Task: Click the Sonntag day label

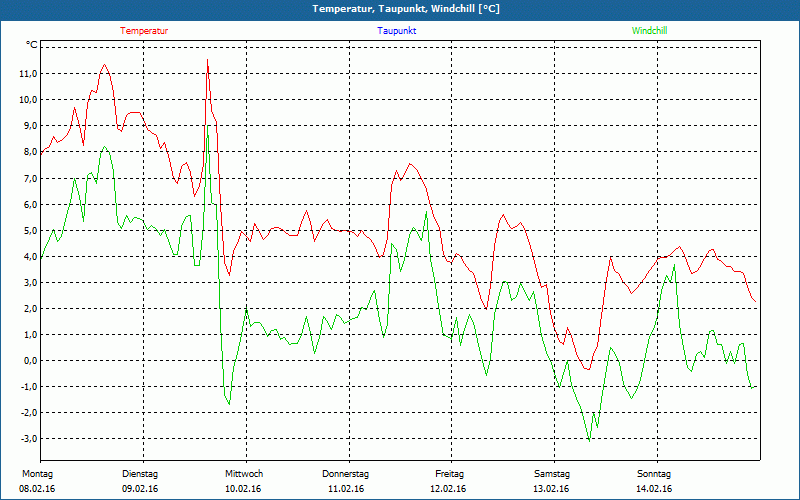Action: tap(654, 474)
